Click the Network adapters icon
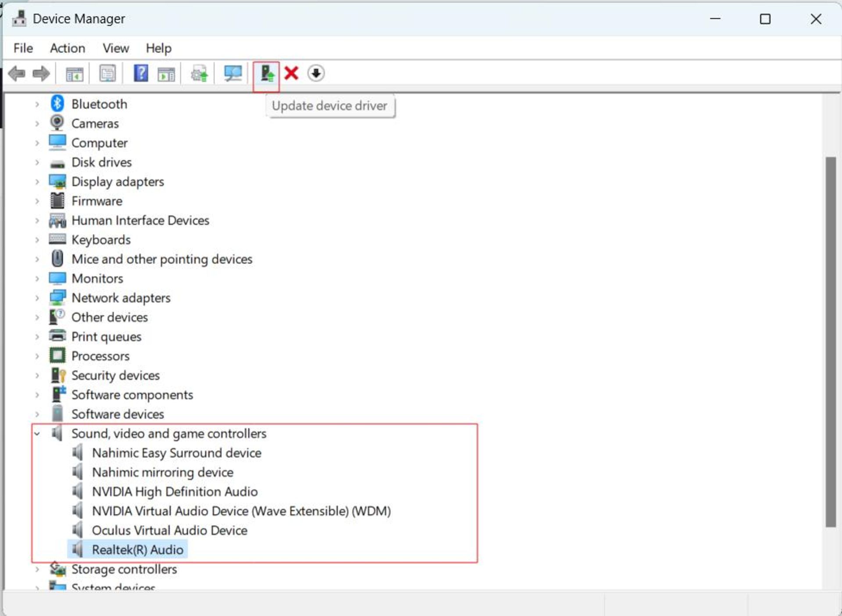842x616 pixels. pyautogui.click(x=57, y=298)
